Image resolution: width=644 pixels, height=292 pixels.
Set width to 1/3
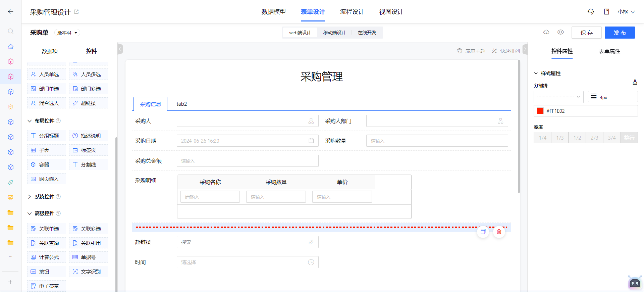(x=560, y=138)
